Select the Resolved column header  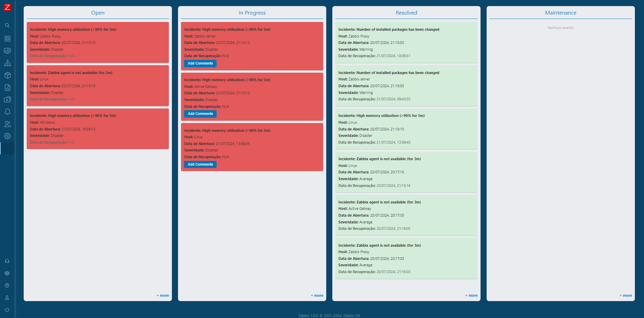406,13
